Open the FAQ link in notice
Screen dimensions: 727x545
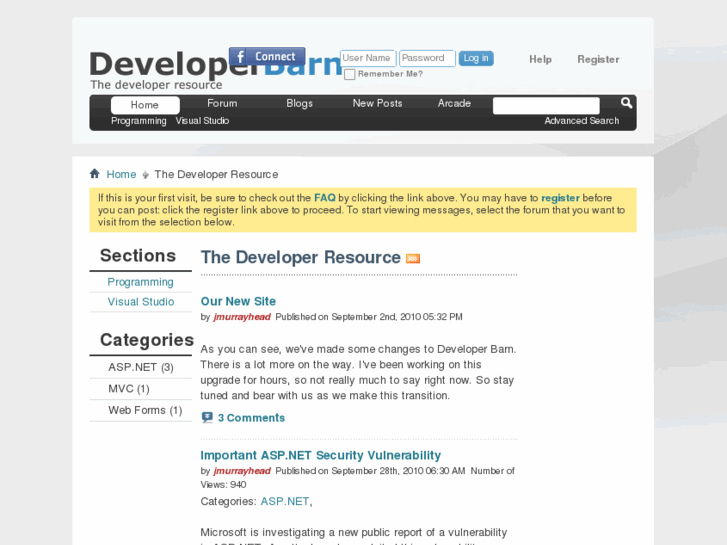[x=325, y=198]
